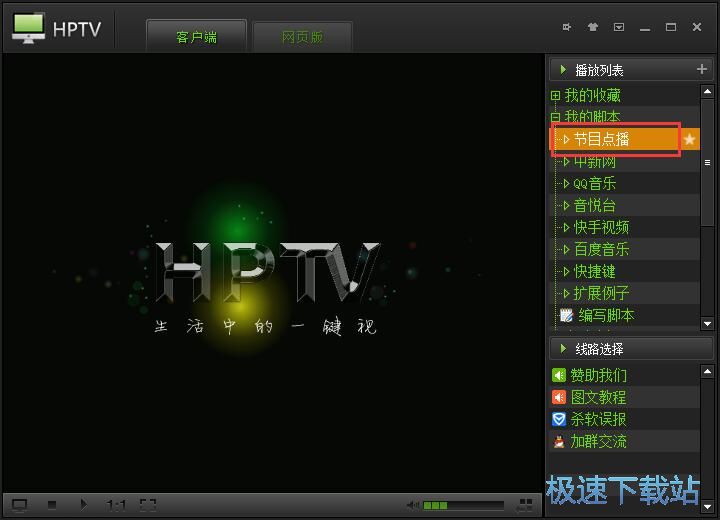Click the green speaker icon beside 赞助我们
The height and width of the screenshot is (520, 720).
(559, 375)
